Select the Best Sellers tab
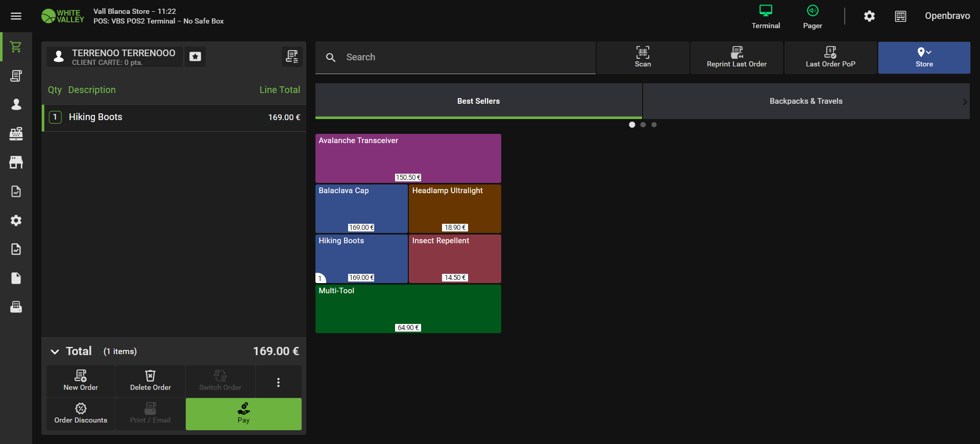Viewport: 980px width, 444px height. pos(478,101)
